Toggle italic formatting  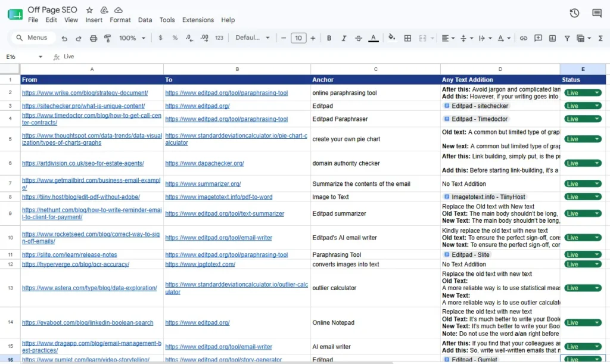(x=344, y=38)
